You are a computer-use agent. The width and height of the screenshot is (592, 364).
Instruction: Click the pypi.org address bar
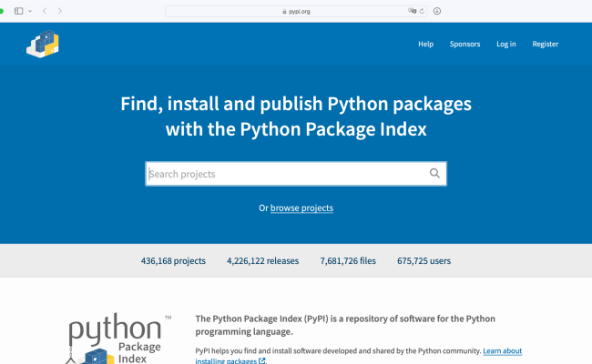click(296, 11)
